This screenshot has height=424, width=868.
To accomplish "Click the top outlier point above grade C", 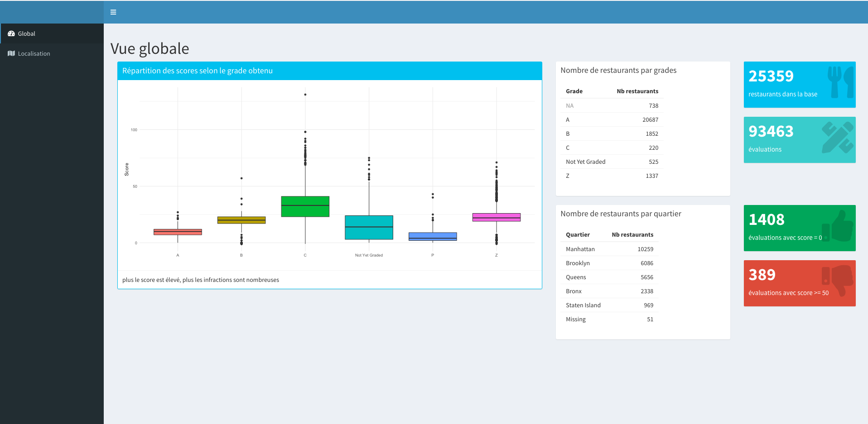I will tap(305, 95).
